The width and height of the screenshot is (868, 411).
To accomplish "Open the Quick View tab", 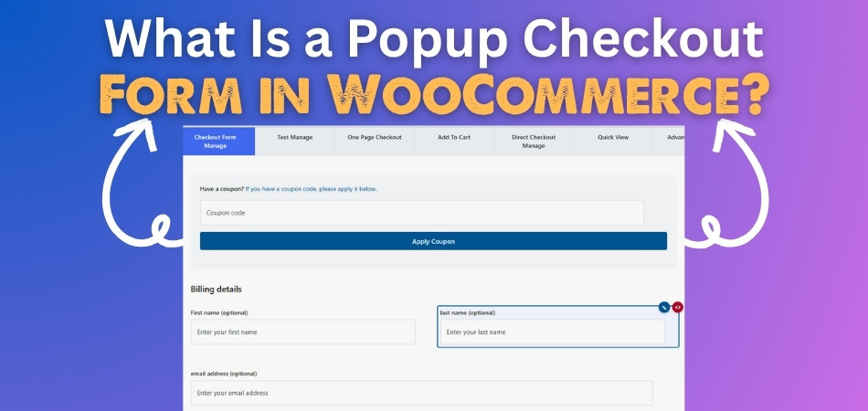I will (613, 141).
